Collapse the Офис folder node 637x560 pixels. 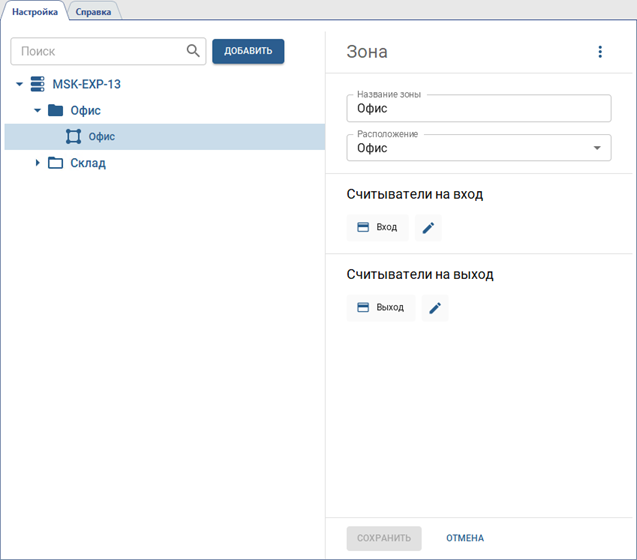(x=37, y=111)
